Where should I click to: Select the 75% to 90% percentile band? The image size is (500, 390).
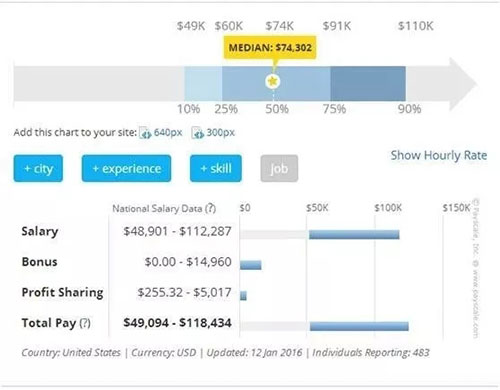[x=368, y=83]
